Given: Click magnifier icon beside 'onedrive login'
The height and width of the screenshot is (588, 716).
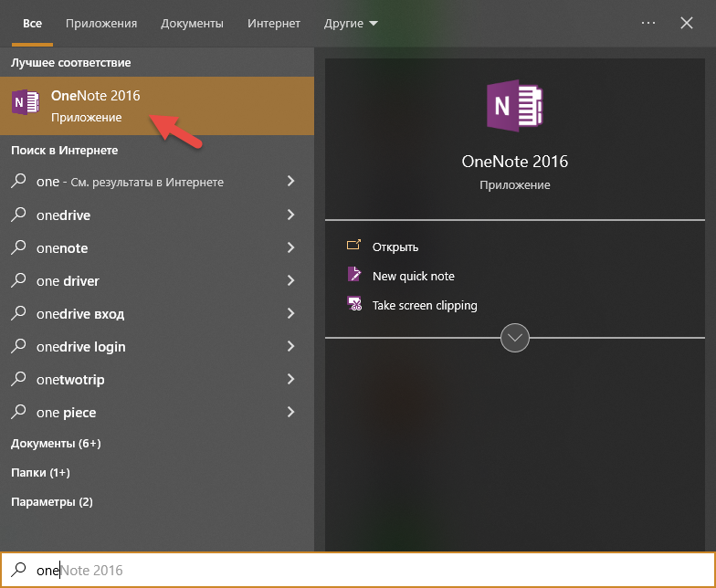Looking at the screenshot, I should 18,345.
